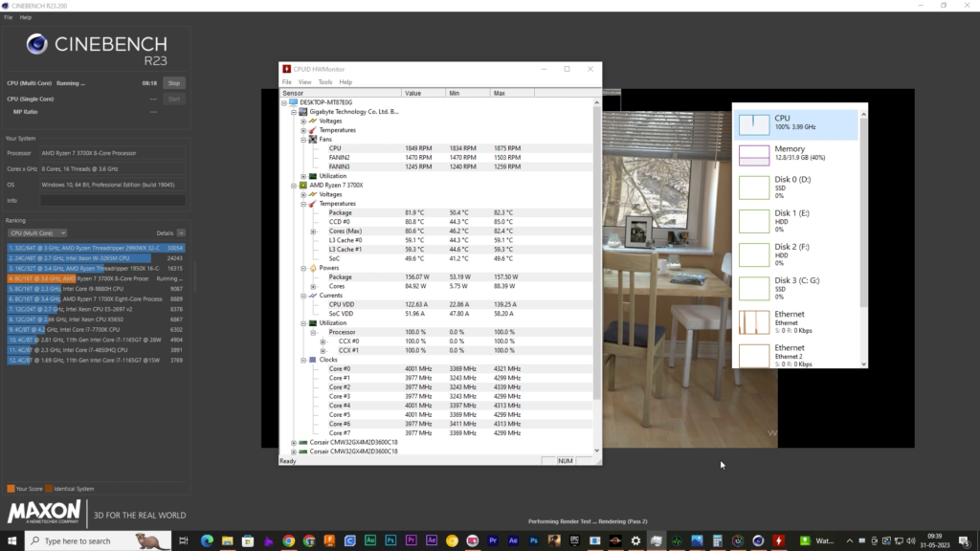Expand the CCX #0 utilization entry

[x=323, y=342]
